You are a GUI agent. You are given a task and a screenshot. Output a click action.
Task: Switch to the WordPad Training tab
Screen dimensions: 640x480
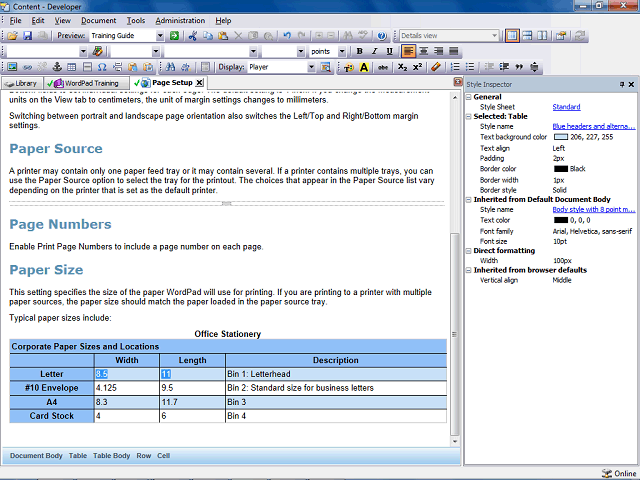[86, 83]
